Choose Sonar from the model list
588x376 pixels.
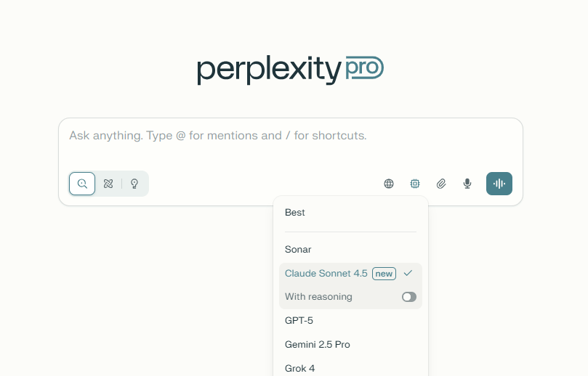tap(298, 250)
